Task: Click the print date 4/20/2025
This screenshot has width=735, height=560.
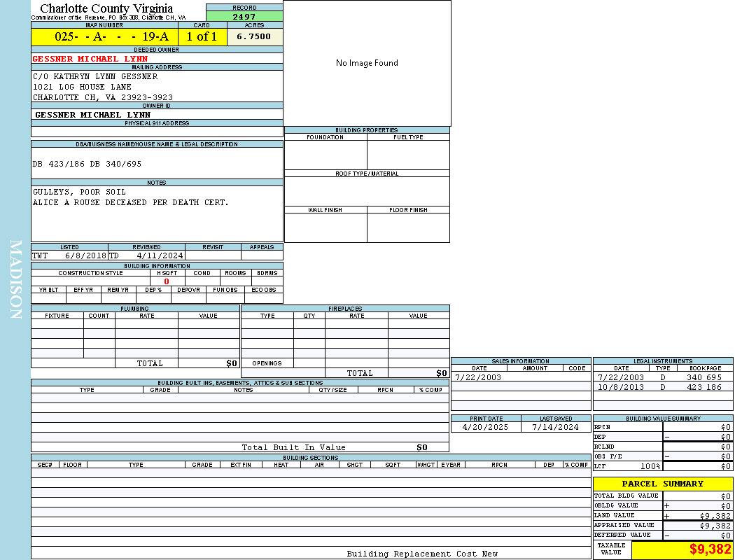Action: pyautogui.click(x=482, y=427)
